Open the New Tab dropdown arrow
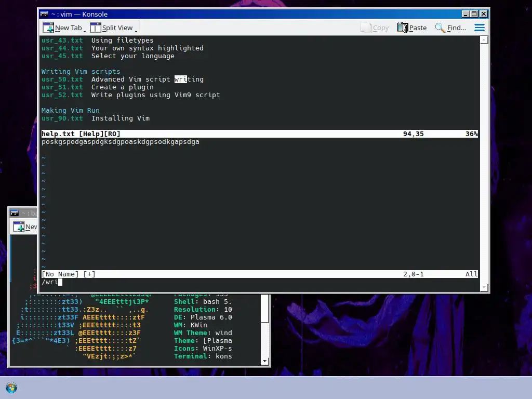 [85, 31]
